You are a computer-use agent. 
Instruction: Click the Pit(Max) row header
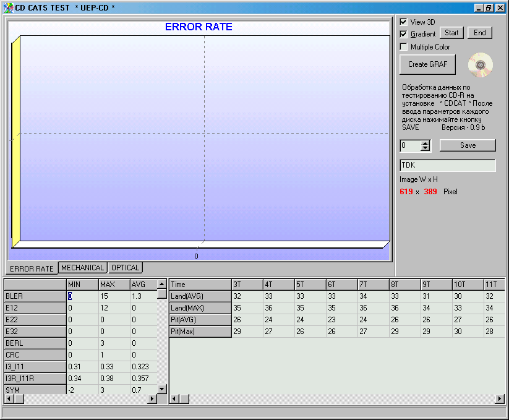pos(200,332)
